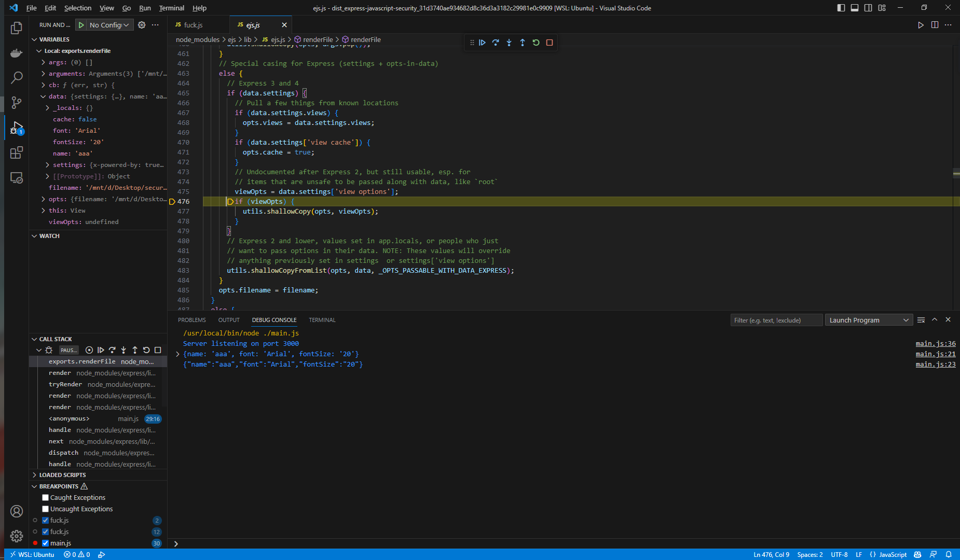Switch to the fuck.js editor tab

193,25
